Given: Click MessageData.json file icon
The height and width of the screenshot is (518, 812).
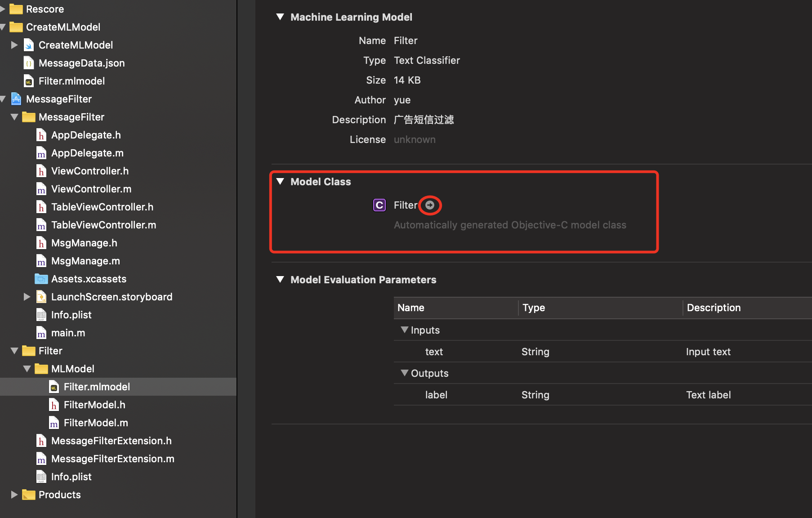Looking at the screenshot, I should tap(29, 63).
